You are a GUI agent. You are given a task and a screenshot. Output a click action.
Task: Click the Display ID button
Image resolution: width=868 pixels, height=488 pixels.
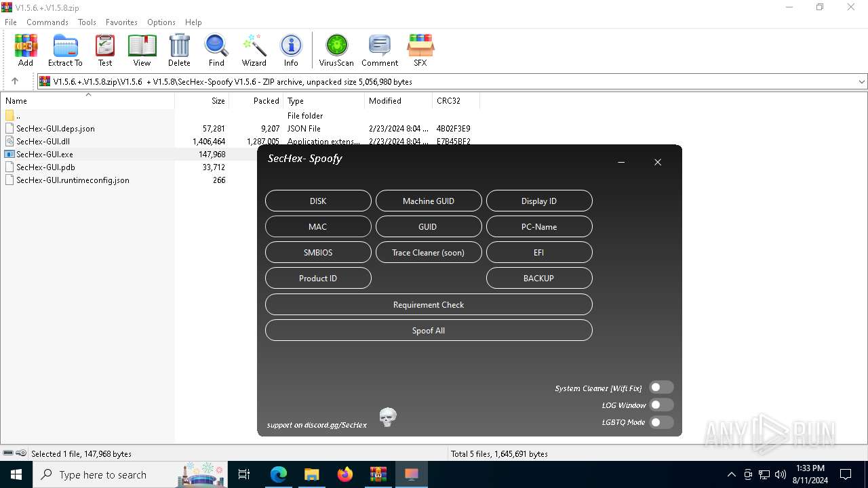(x=539, y=201)
